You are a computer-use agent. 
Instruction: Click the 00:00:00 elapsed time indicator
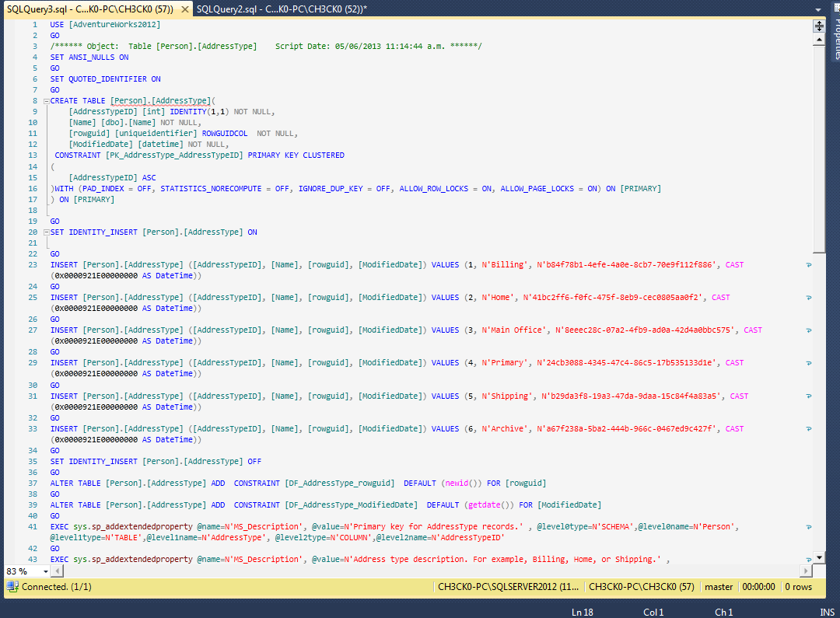[758, 587]
